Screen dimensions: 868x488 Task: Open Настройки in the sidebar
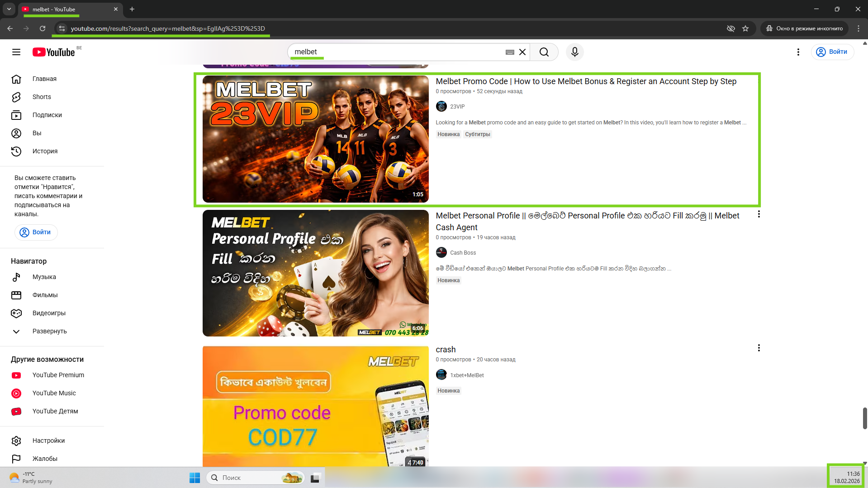(52, 441)
